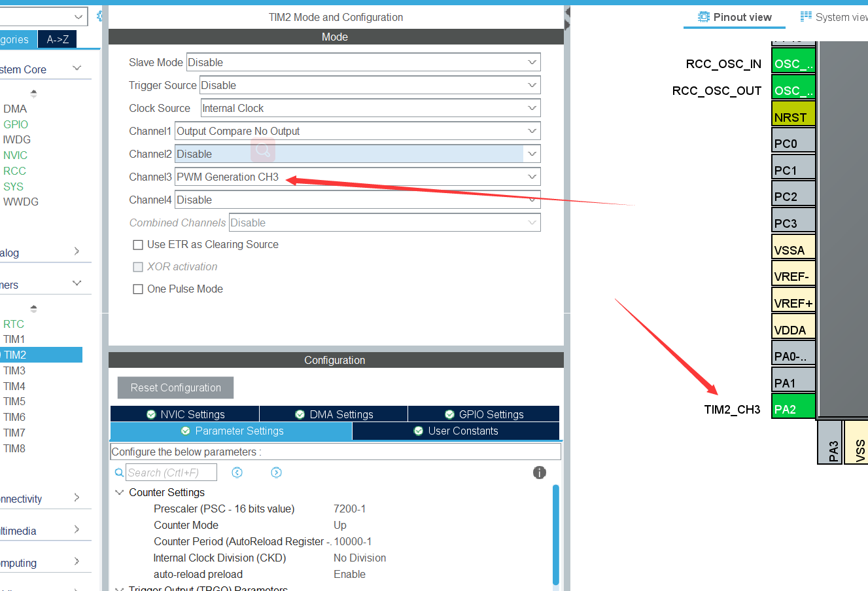
Task: Click the Pinout view chip icon
Action: pos(704,17)
